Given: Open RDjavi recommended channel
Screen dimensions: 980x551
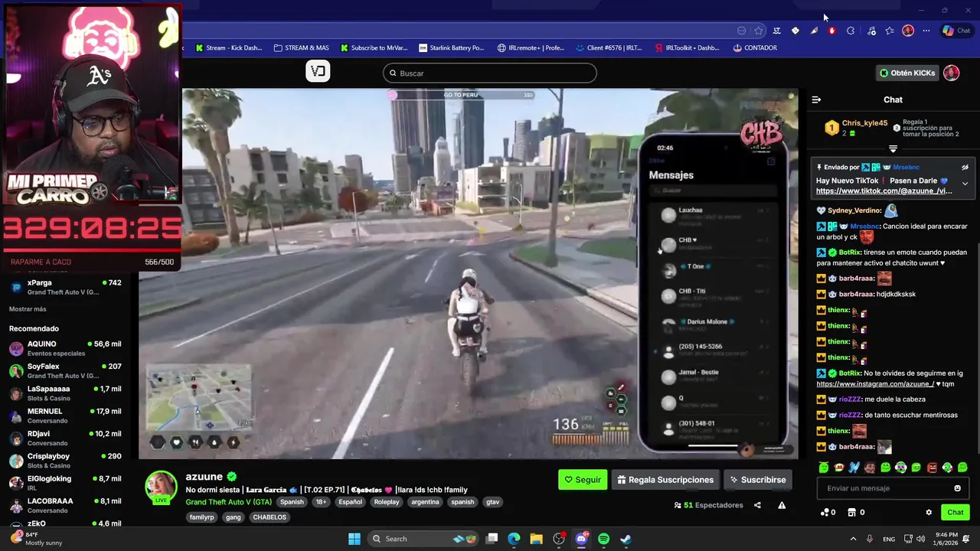Looking at the screenshot, I should point(65,438).
